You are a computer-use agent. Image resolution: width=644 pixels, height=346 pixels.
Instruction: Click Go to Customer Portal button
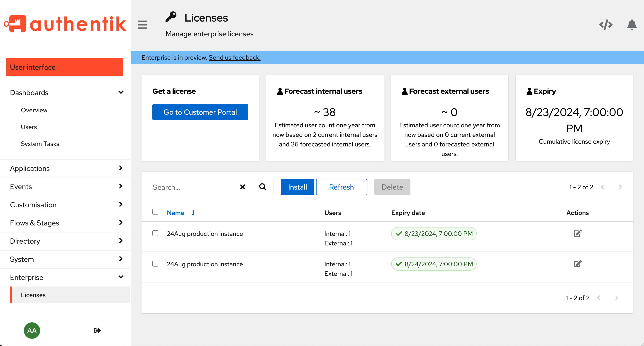(x=200, y=112)
